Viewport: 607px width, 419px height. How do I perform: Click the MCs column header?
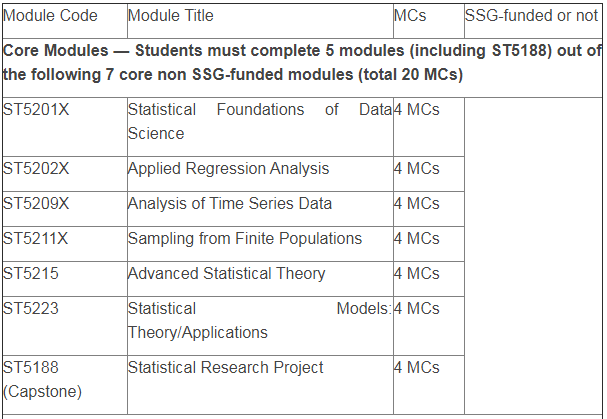click(410, 16)
